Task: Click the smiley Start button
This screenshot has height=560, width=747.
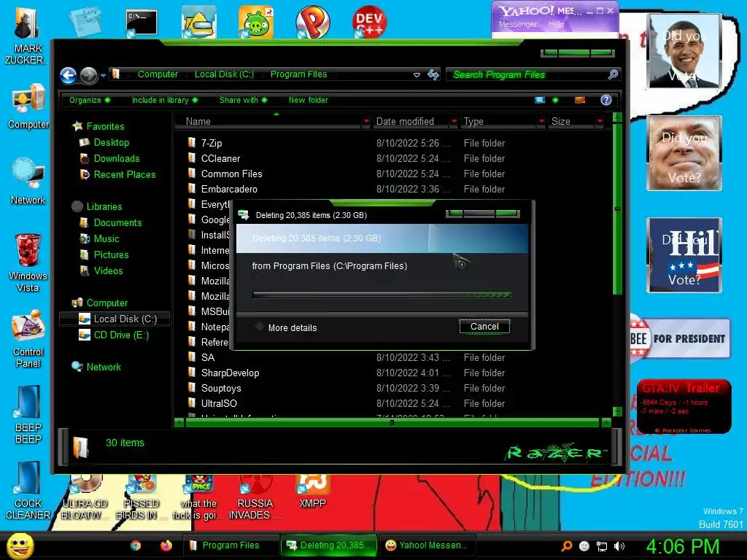Action: pyautogui.click(x=20, y=545)
